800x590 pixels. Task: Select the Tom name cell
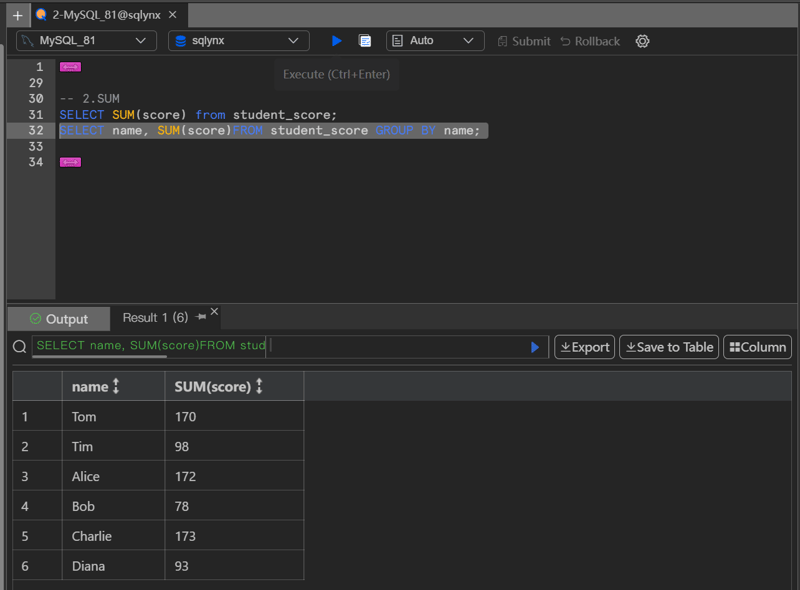click(113, 416)
